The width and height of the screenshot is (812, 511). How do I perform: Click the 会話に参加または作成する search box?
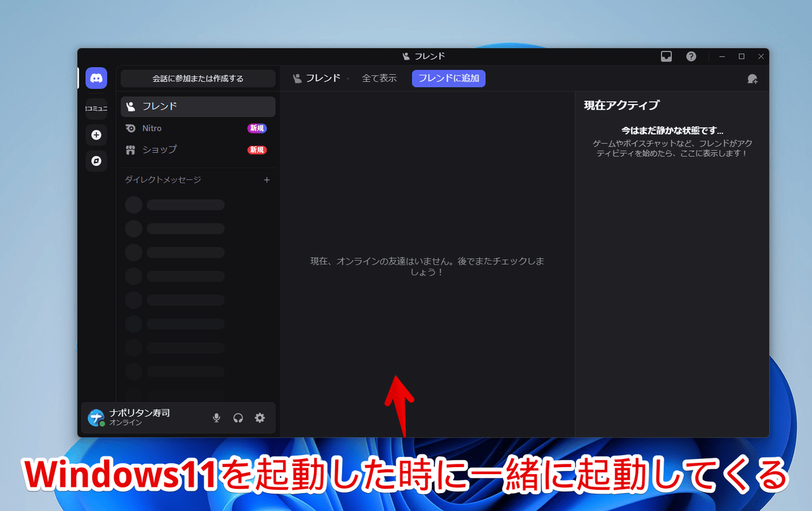coord(198,79)
